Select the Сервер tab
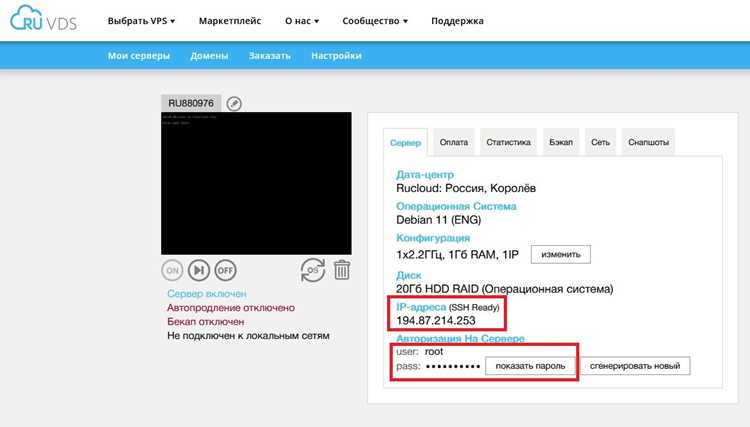This screenshot has height=427, width=750. 405,142
